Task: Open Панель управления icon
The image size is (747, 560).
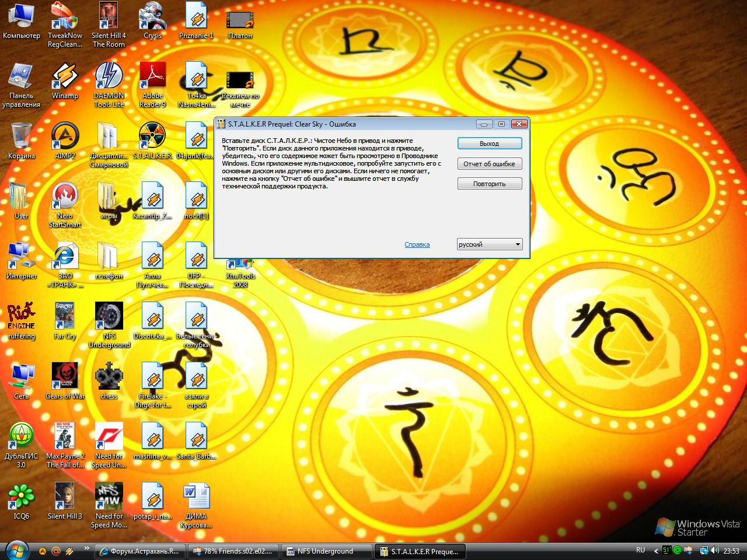Action: [x=21, y=85]
